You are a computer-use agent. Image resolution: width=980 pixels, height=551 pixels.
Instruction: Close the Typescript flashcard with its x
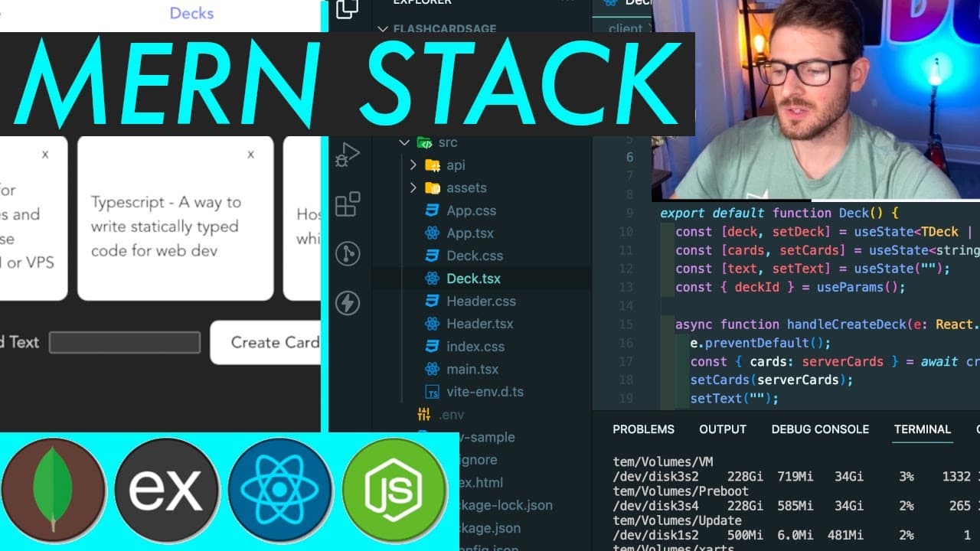click(250, 155)
